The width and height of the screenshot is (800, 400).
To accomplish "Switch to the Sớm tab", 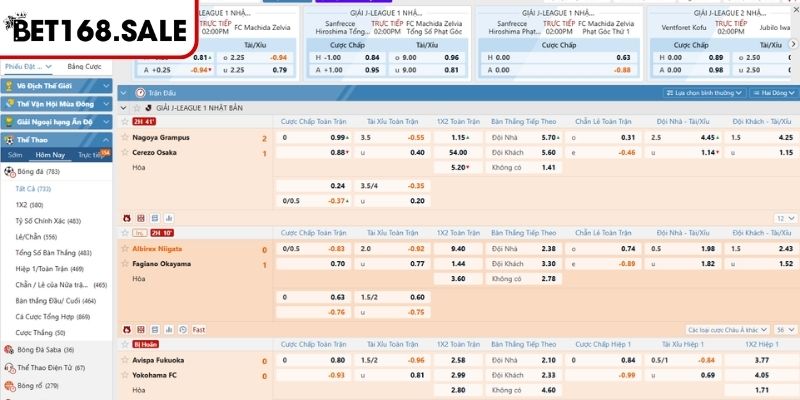I will (15, 155).
